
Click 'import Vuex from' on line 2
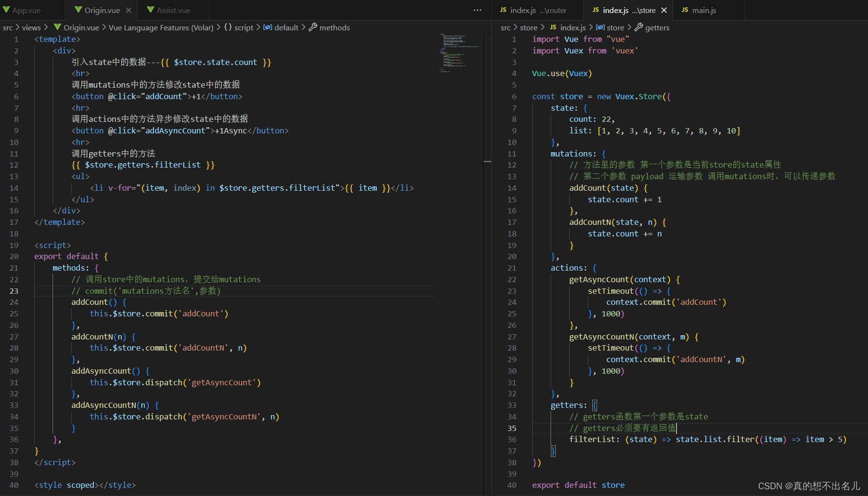(x=569, y=51)
